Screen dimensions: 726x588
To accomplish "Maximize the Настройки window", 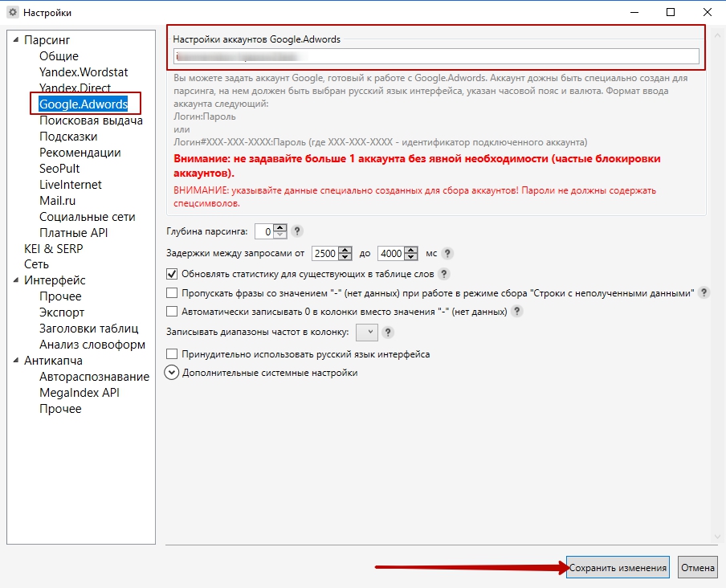I will pos(671,13).
